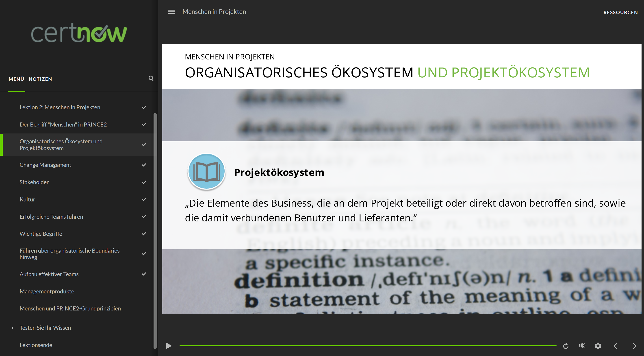
Task: Click the checkmark next to Stakeholder
Action: (x=144, y=182)
